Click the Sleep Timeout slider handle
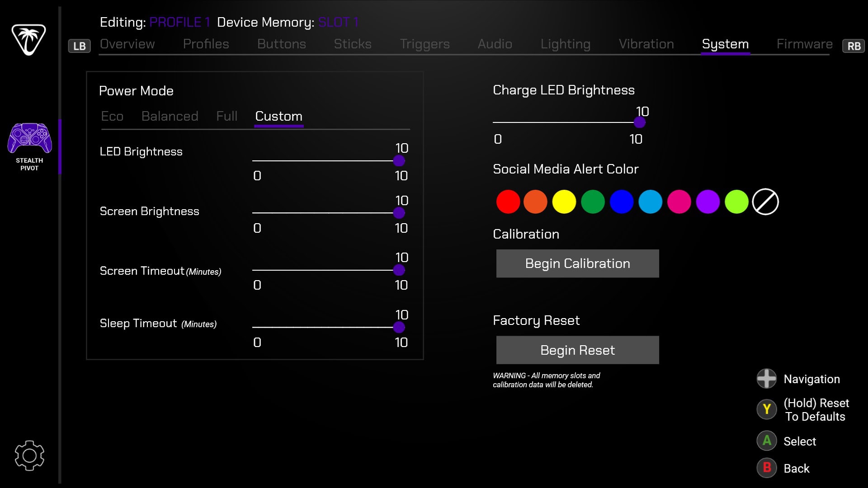868x488 pixels. click(x=399, y=327)
